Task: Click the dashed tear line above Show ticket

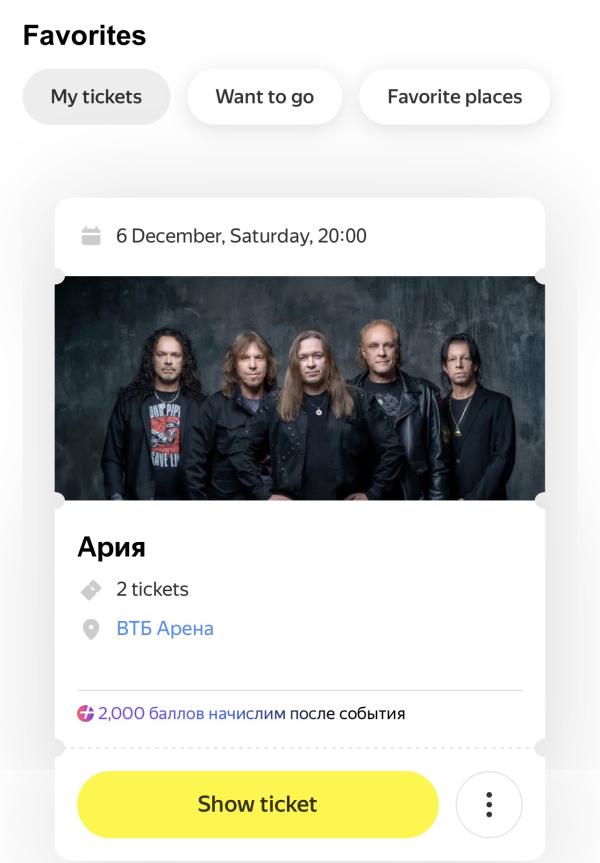Action: point(300,747)
